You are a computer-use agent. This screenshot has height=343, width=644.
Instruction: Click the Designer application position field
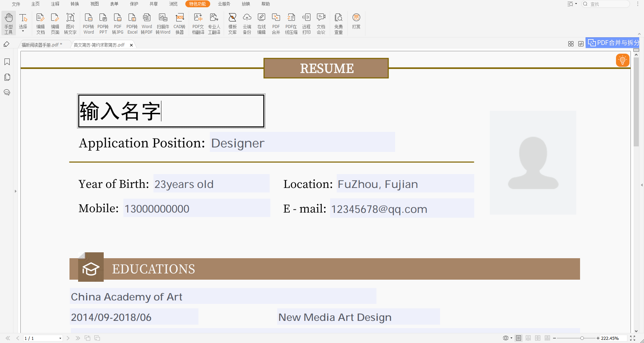point(302,143)
